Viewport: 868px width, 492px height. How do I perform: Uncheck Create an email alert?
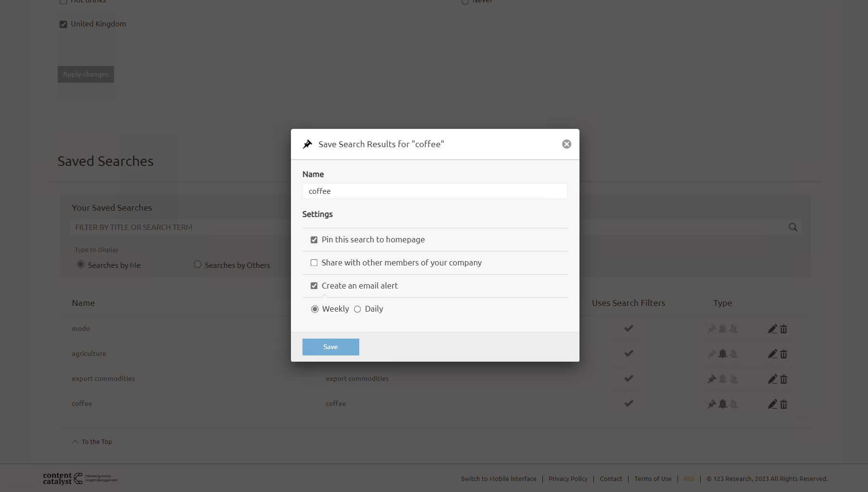pos(314,286)
